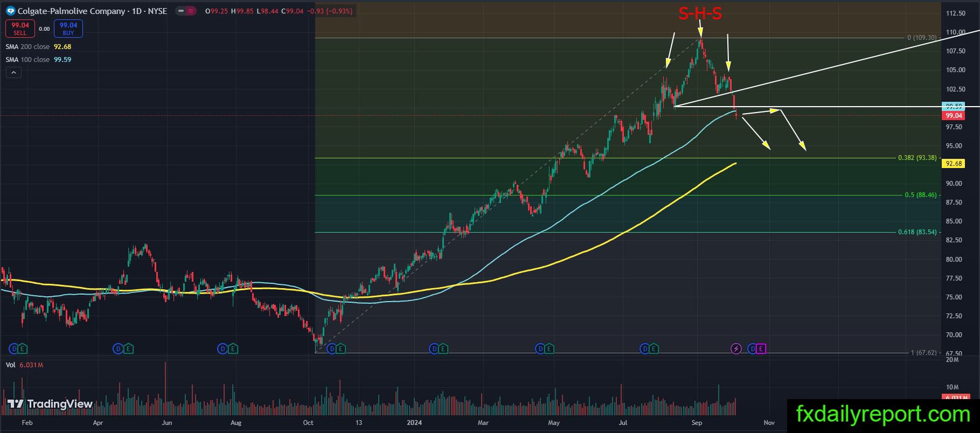
Task: Open the dividend D marker for January 2024
Action: (x=434, y=349)
